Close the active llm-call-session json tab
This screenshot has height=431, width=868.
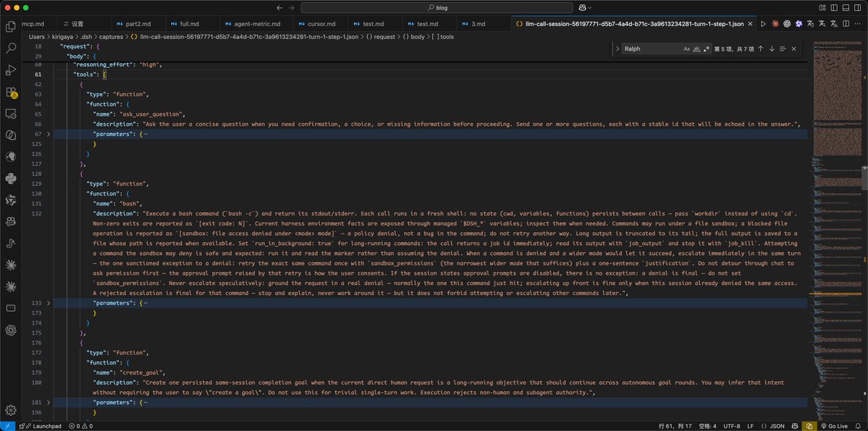click(x=750, y=24)
